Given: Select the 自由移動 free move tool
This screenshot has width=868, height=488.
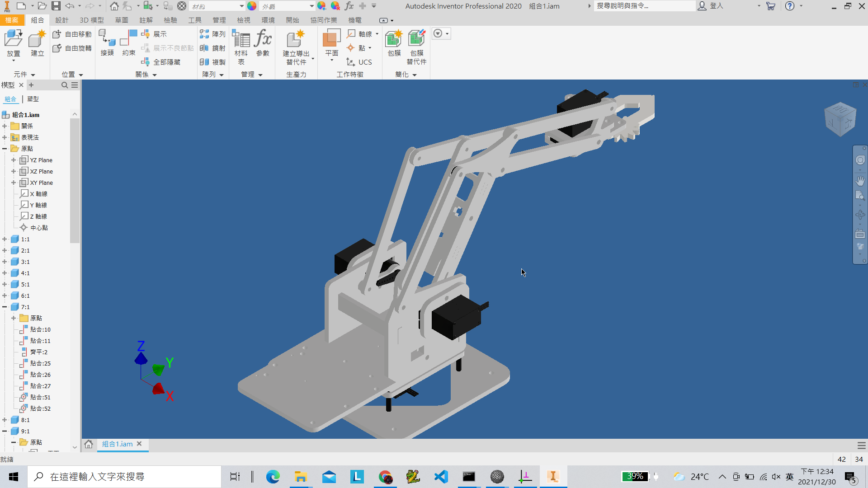Looking at the screenshot, I should click(x=72, y=34).
